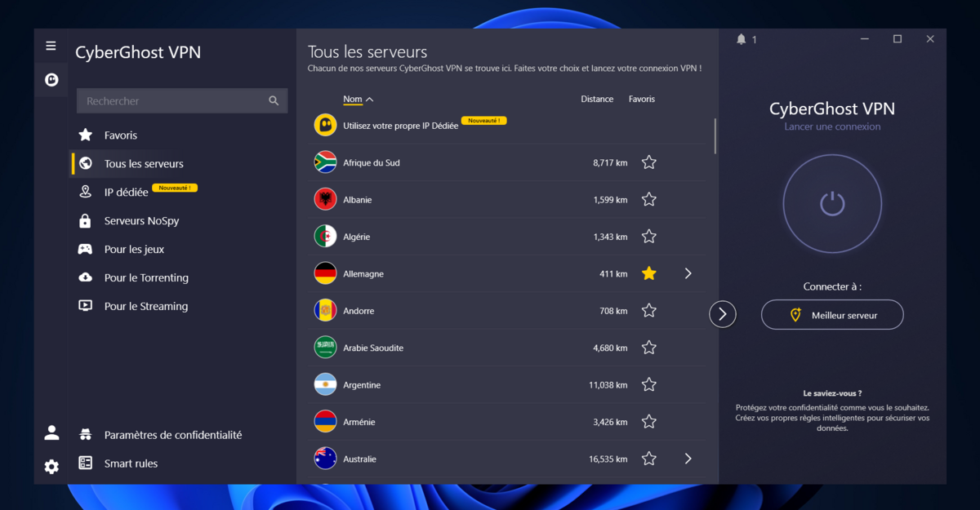
Task: Open Paramètres de confidentialité
Action: pos(173,435)
